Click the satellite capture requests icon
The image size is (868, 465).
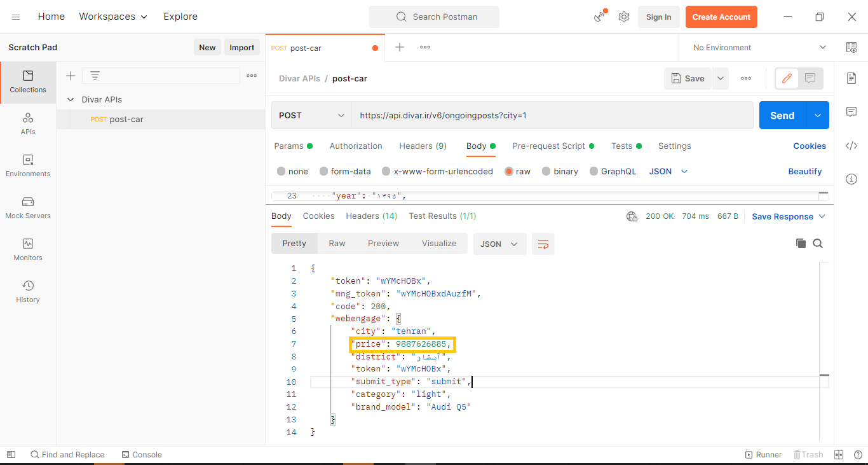tap(600, 17)
